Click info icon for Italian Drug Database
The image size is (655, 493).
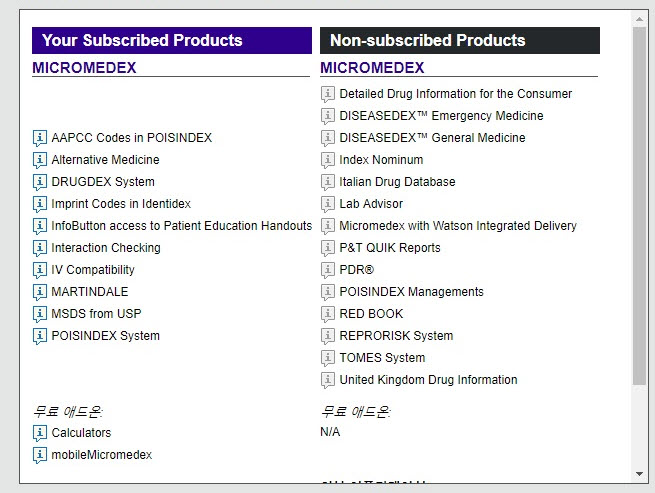click(x=328, y=182)
